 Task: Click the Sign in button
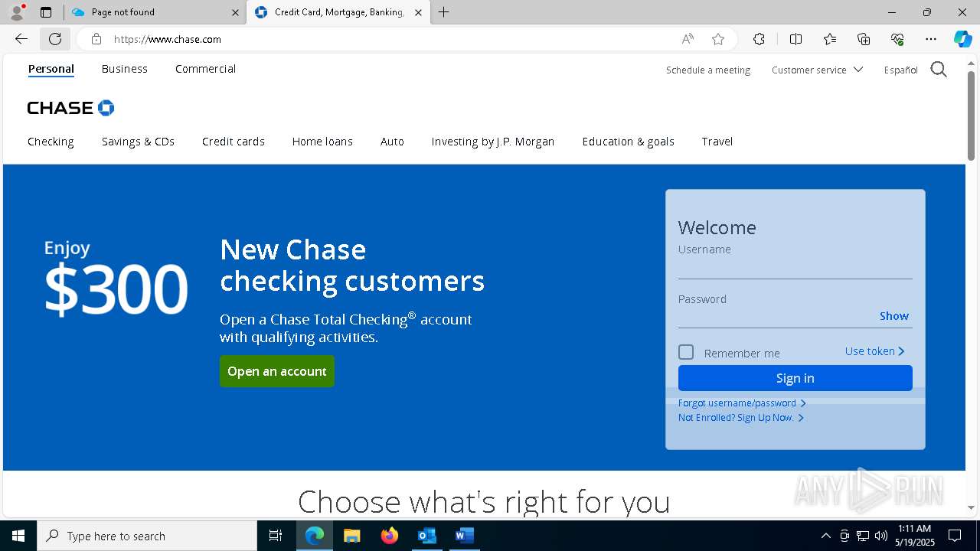point(795,378)
